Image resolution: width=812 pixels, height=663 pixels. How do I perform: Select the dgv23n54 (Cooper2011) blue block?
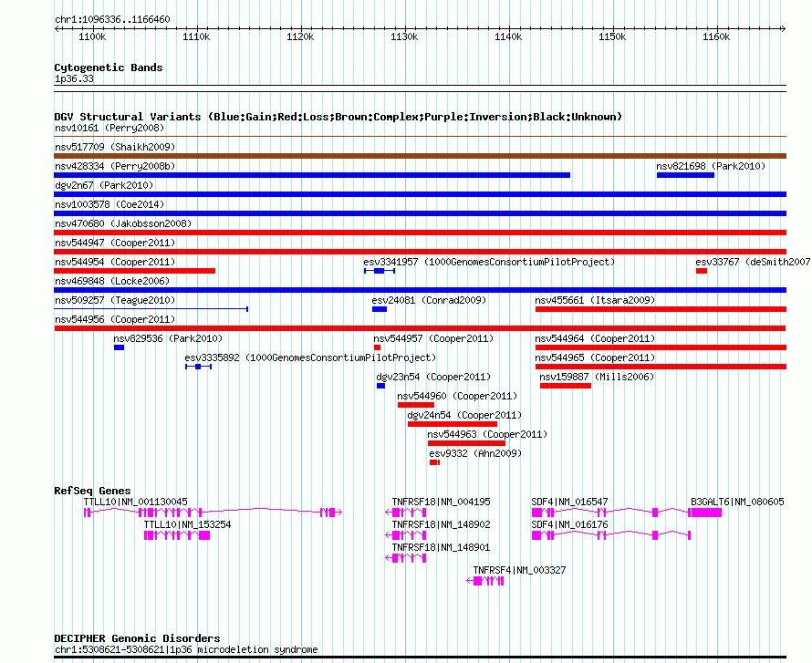(380, 386)
